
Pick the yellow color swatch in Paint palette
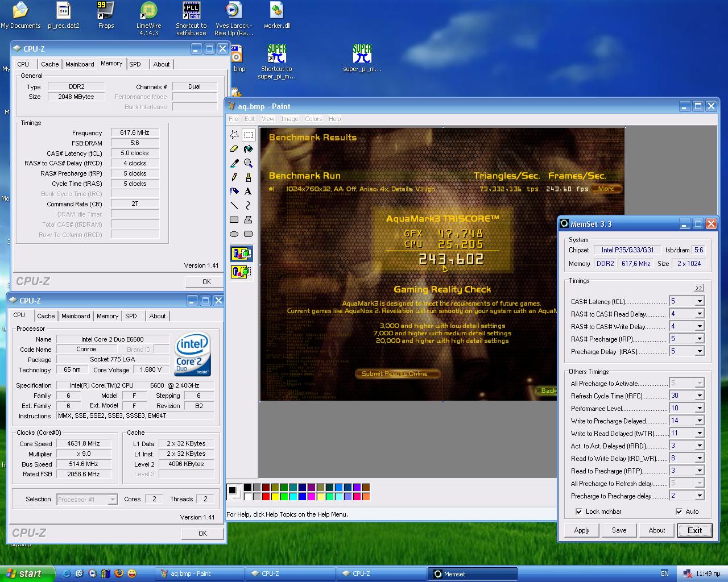(x=275, y=496)
